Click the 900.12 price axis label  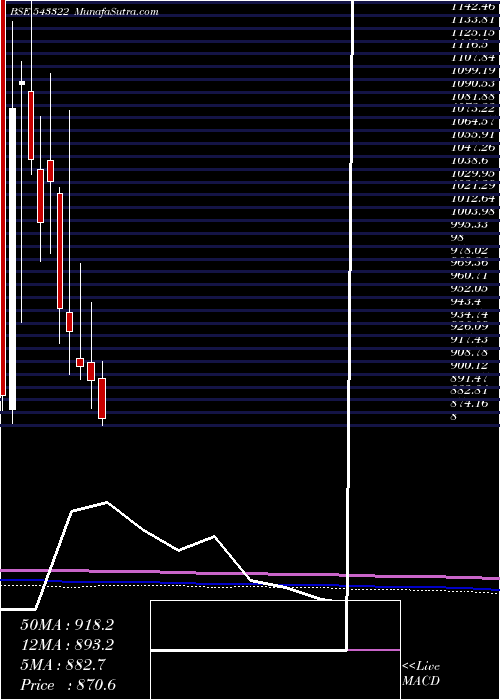pyautogui.click(x=470, y=366)
